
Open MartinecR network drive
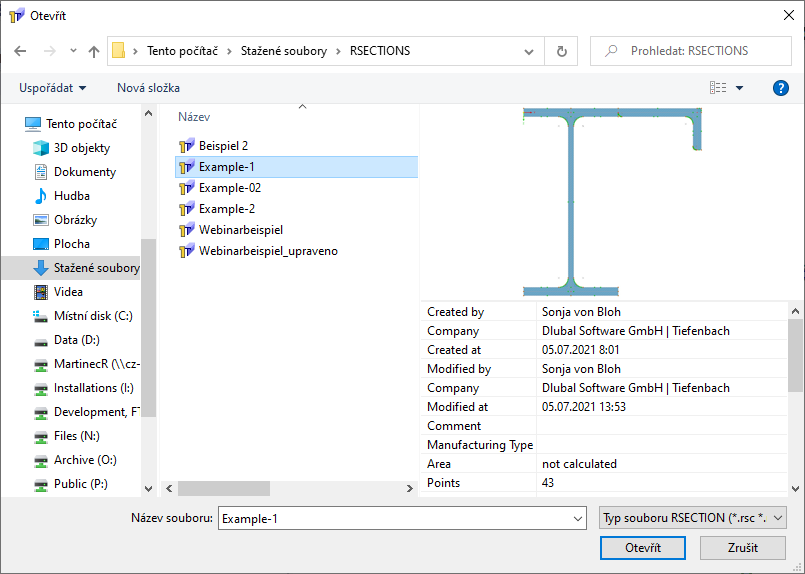pos(87,364)
